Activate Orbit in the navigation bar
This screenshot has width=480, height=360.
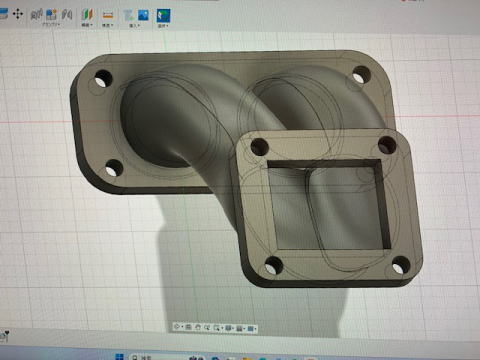tap(178, 327)
